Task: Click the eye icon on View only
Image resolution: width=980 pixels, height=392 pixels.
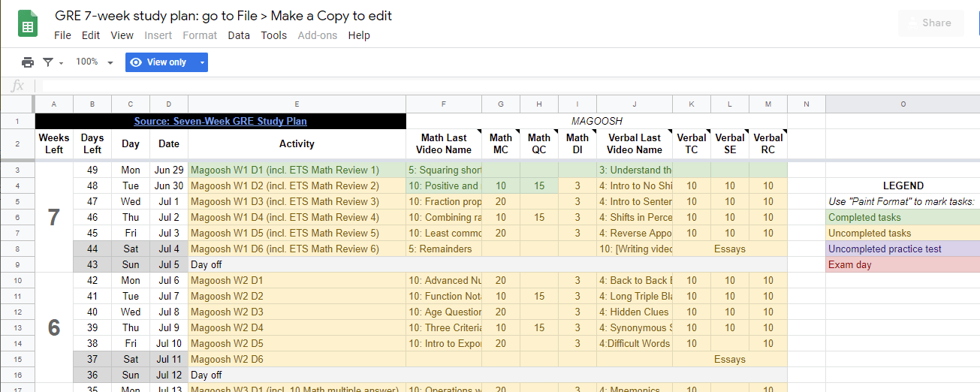Action: [x=136, y=62]
